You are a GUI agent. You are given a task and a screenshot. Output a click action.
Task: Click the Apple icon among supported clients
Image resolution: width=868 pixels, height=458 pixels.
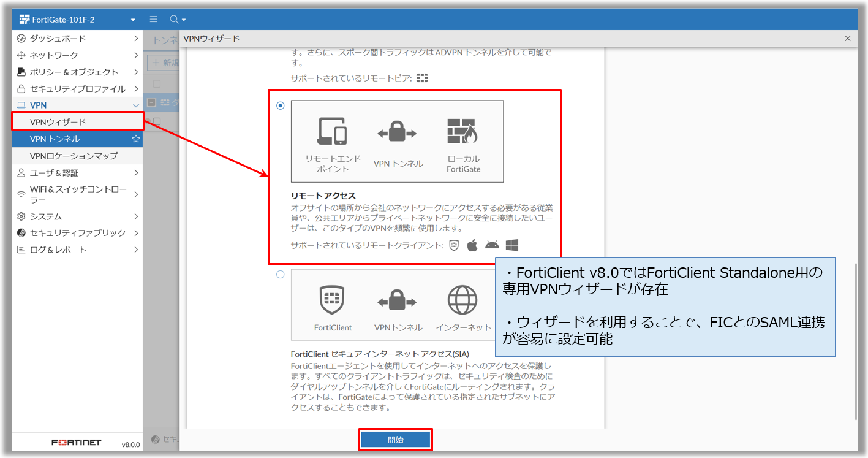tap(472, 245)
